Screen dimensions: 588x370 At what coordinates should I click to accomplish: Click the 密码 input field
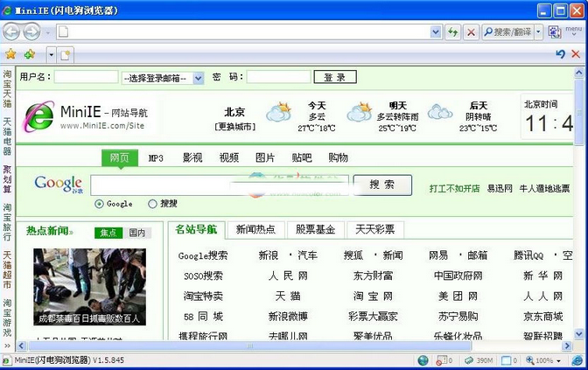coord(278,77)
